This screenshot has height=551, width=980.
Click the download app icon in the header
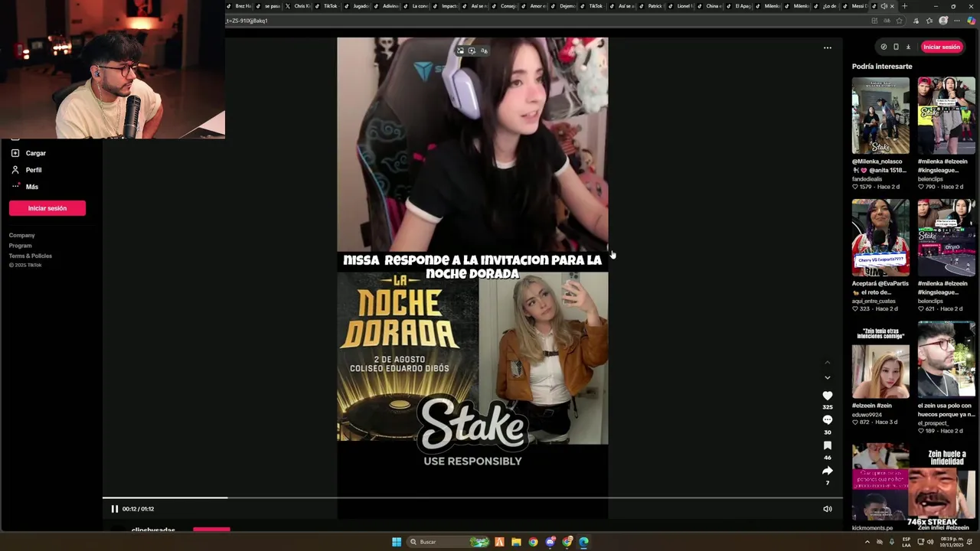point(908,47)
